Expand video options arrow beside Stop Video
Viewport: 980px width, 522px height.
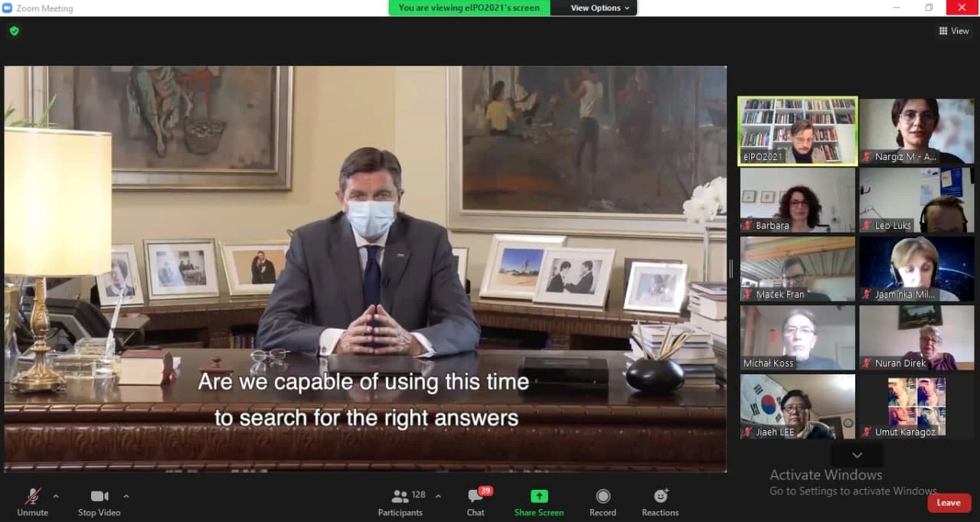click(x=126, y=496)
